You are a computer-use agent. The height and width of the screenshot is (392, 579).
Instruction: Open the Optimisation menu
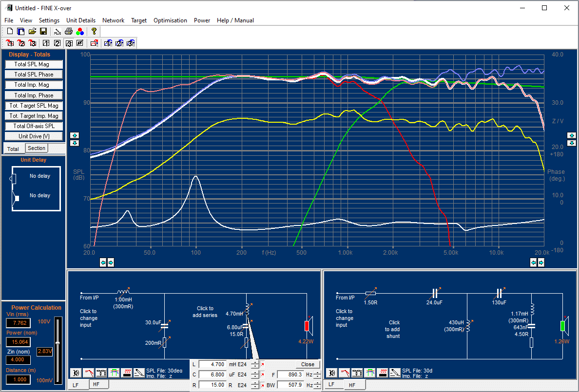click(x=170, y=20)
